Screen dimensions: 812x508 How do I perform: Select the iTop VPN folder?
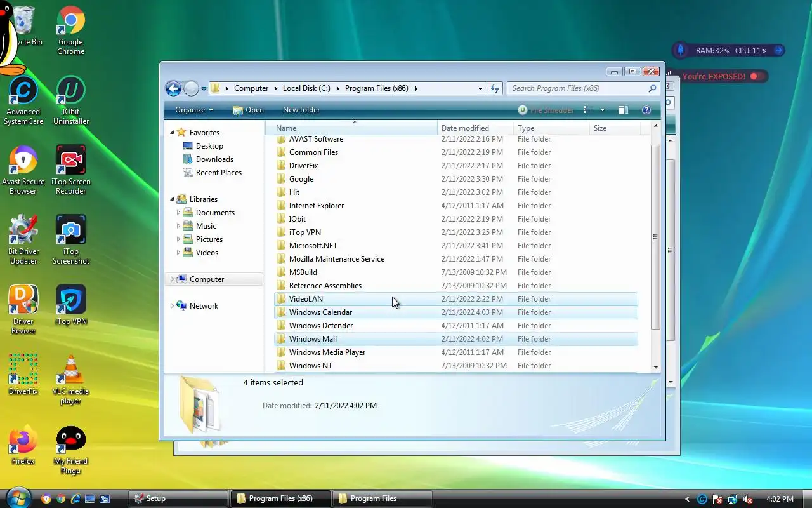click(456, 232)
